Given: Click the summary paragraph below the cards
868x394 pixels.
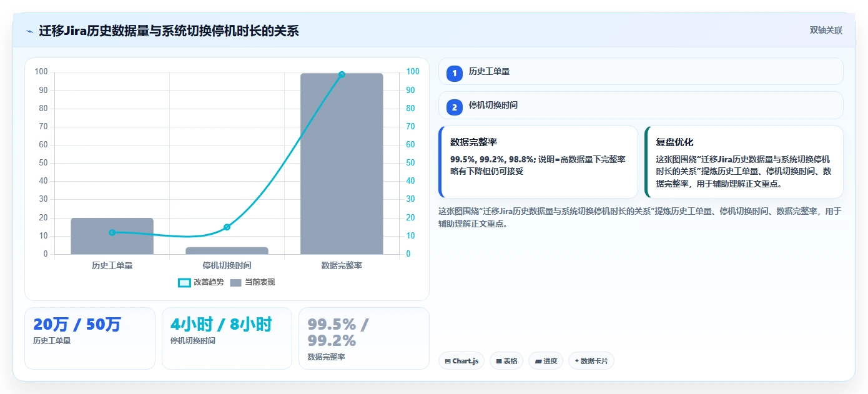Looking at the screenshot, I should (x=640, y=217).
